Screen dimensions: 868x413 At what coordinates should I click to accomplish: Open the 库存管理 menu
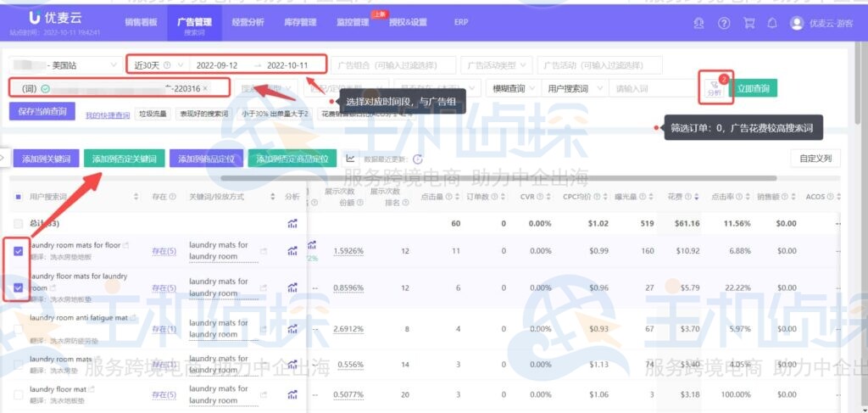click(300, 23)
